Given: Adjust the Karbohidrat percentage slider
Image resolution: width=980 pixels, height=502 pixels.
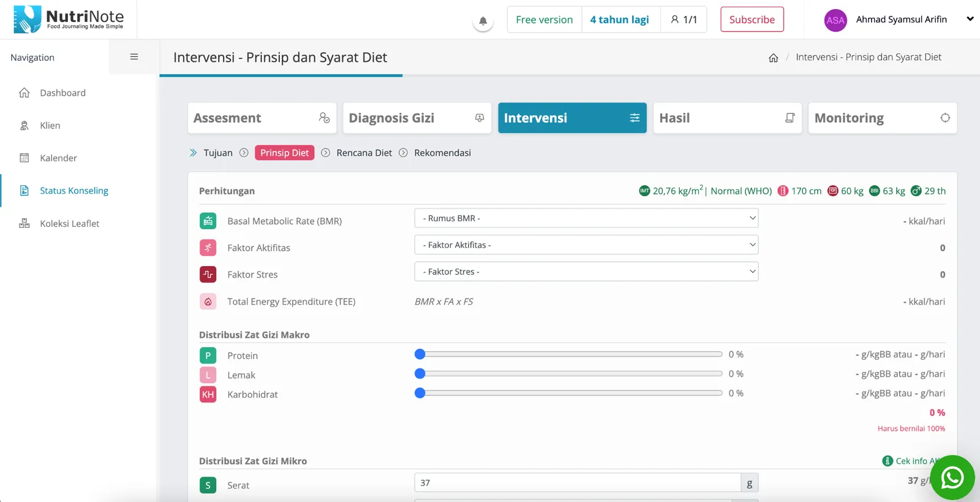Looking at the screenshot, I should (568, 394).
